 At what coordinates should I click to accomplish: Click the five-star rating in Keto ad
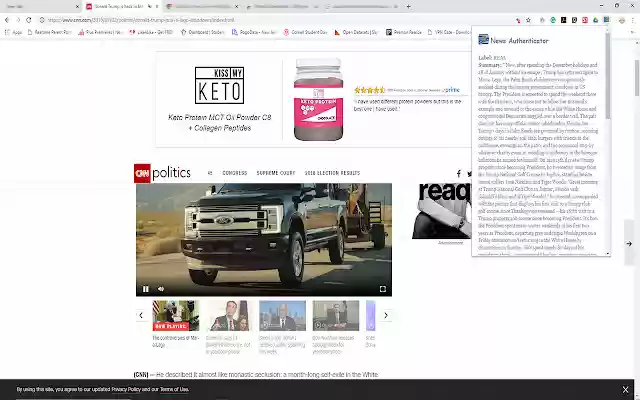370,90
